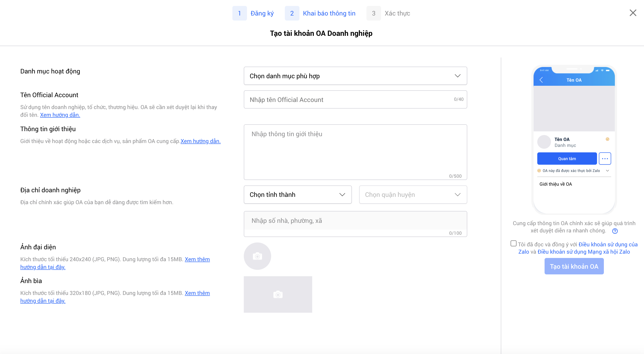The image size is (644, 354).
Task: Focus the Official Account name field
Action: [355, 99]
